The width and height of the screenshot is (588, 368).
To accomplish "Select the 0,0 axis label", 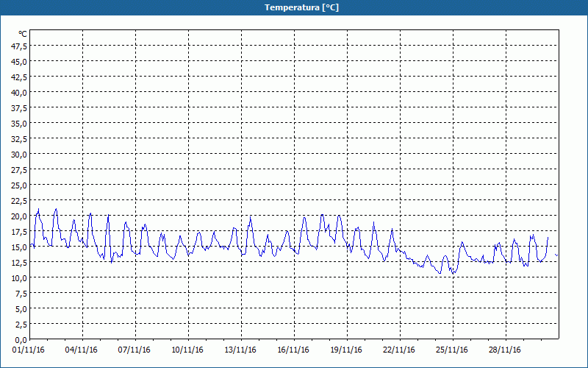I will 21,340.
